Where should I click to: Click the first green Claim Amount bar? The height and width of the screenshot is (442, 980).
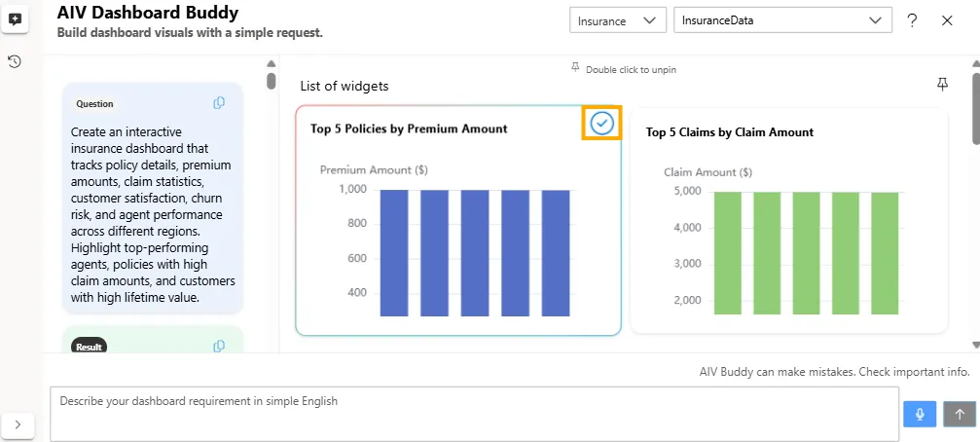(x=728, y=253)
